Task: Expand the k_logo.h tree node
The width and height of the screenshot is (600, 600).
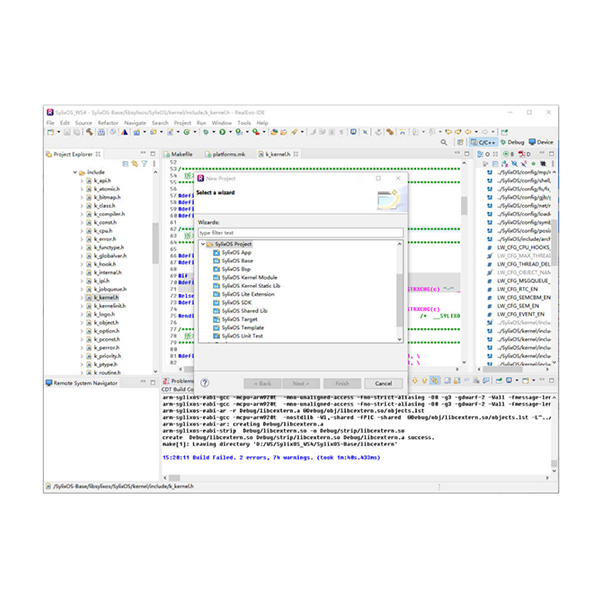Action: point(81,314)
